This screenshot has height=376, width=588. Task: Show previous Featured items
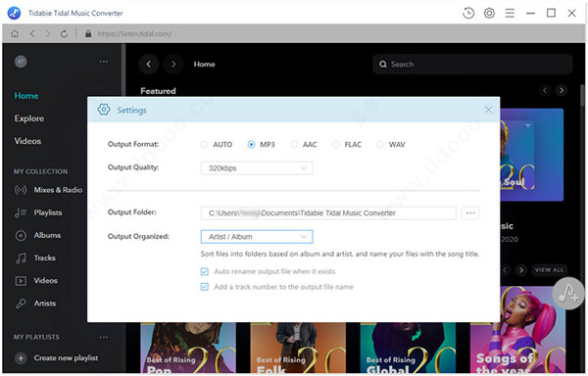[x=545, y=90]
